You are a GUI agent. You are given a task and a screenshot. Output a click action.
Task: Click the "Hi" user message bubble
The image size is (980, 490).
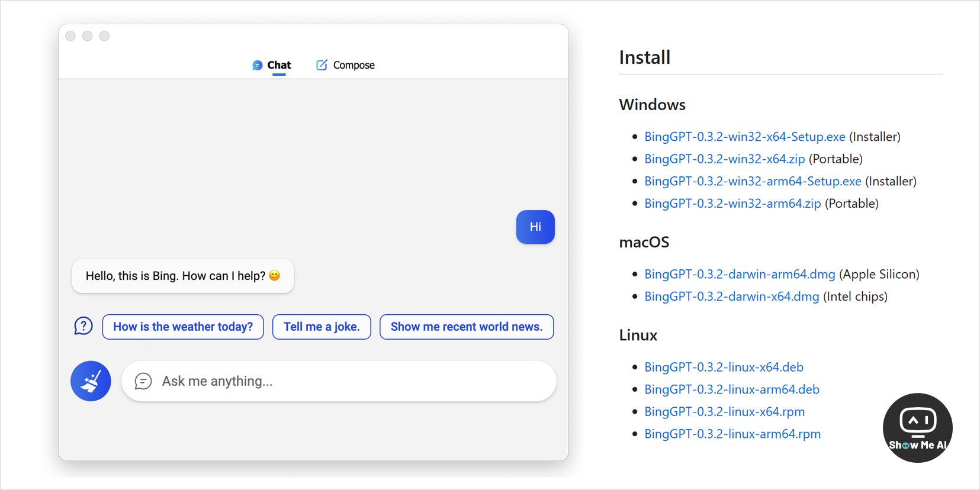click(x=535, y=227)
